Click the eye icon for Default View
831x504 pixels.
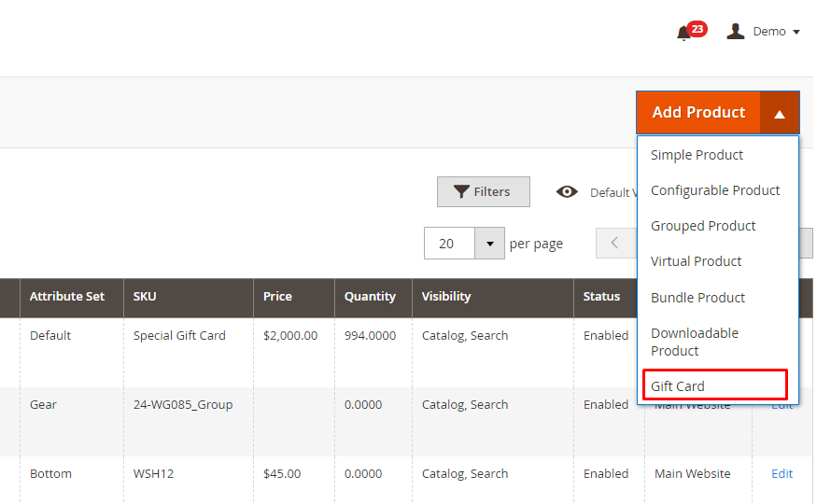point(567,192)
